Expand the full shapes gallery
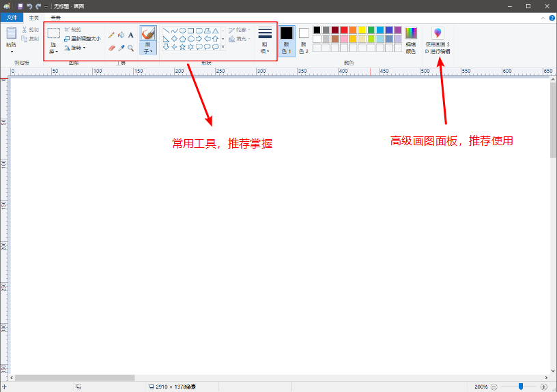The width and height of the screenshot is (557, 392). click(223, 47)
